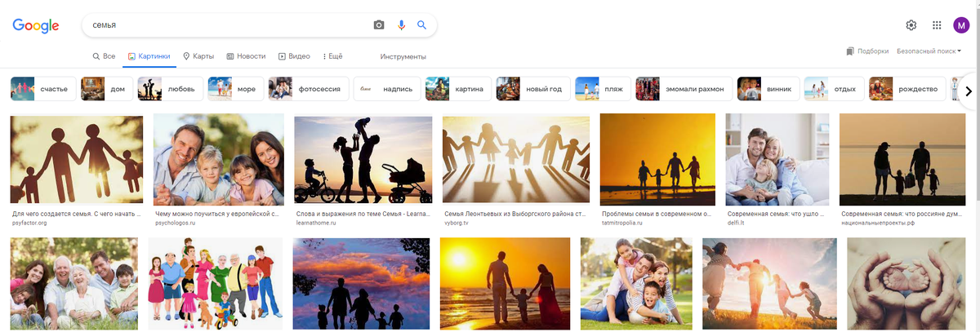The height and width of the screenshot is (332, 980).
Task: Open elderly family group photo thumbnail
Action: pyautogui.click(x=74, y=284)
